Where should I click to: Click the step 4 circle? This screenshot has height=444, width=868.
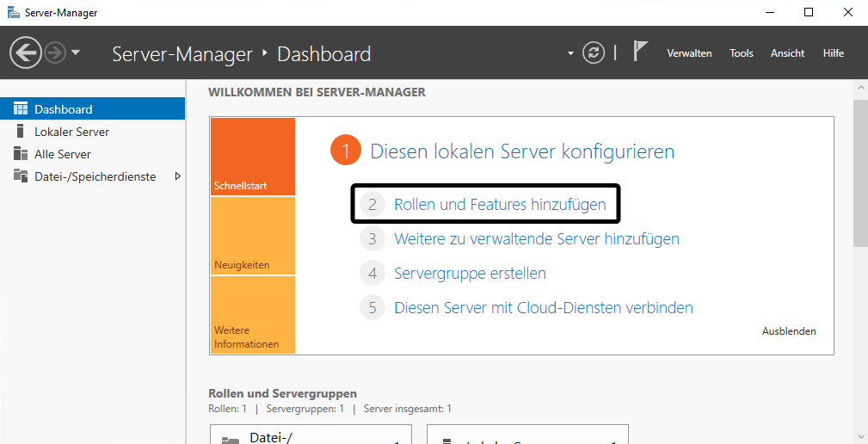(372, 273)
